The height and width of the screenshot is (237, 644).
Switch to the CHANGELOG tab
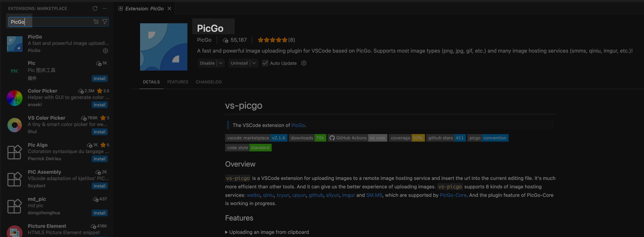pyautogui.click(x=208, y=82)
